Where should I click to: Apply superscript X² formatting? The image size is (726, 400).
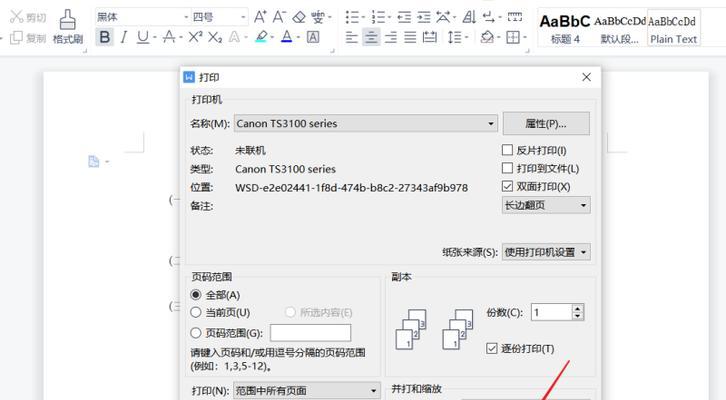tap(195, 37)
